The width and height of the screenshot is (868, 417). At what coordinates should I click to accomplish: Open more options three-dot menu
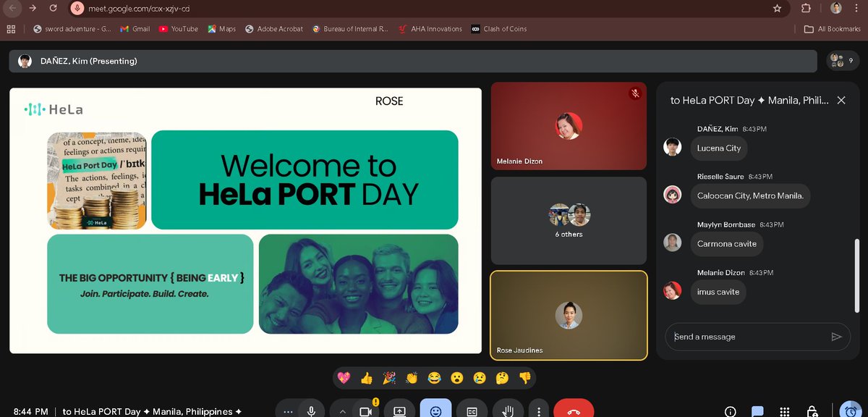(x=539, y=410)
